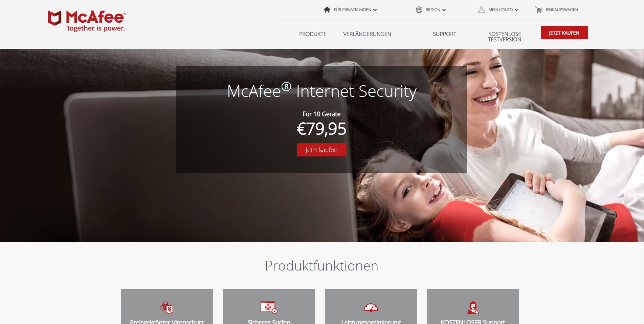Open the Verlängerungen menu item
644x324 pixels.
tap(367, 34)
